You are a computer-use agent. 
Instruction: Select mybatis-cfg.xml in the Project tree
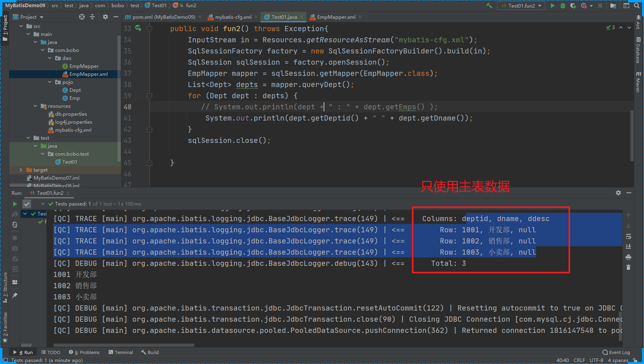click(70, 130)
